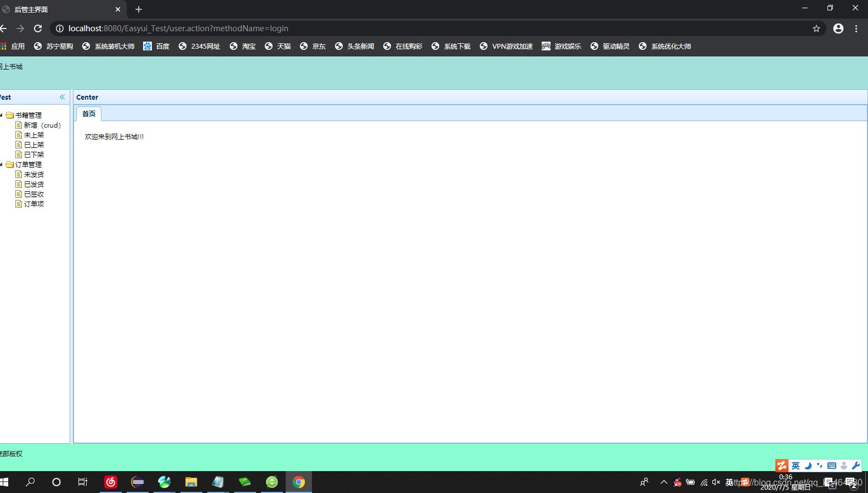Reload the current page
Viewport: 868px width, 493px height.
tap(38, 28)
